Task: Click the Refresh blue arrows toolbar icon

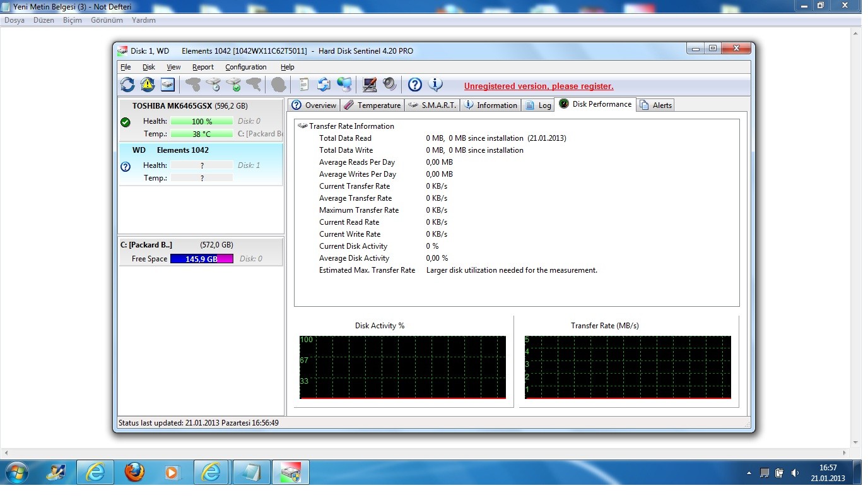Action: [x=127, y=85]
